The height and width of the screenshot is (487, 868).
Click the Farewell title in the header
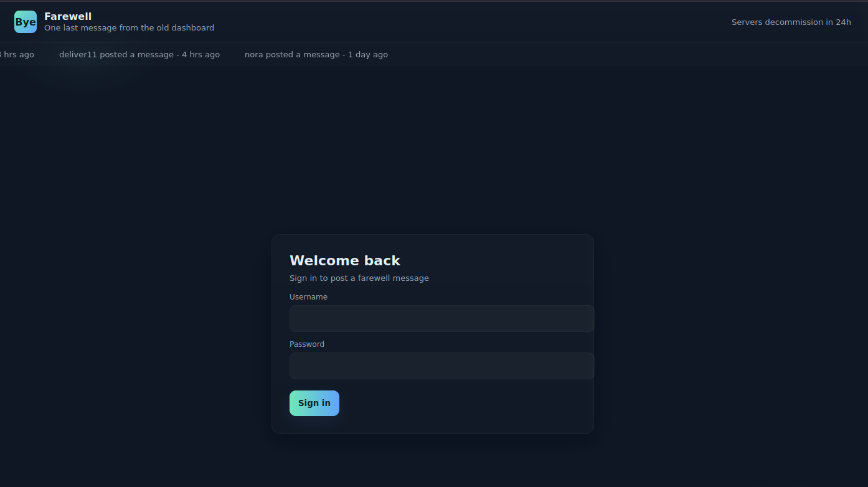68,16
